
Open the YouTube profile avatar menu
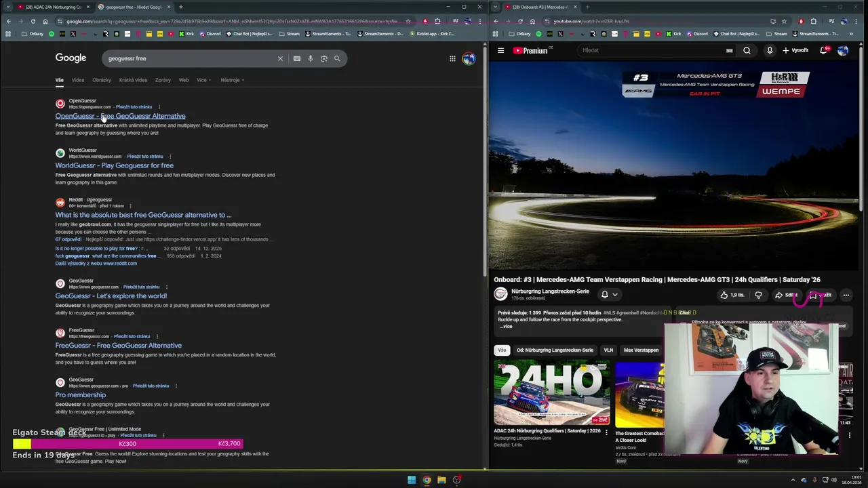[843, 50]
